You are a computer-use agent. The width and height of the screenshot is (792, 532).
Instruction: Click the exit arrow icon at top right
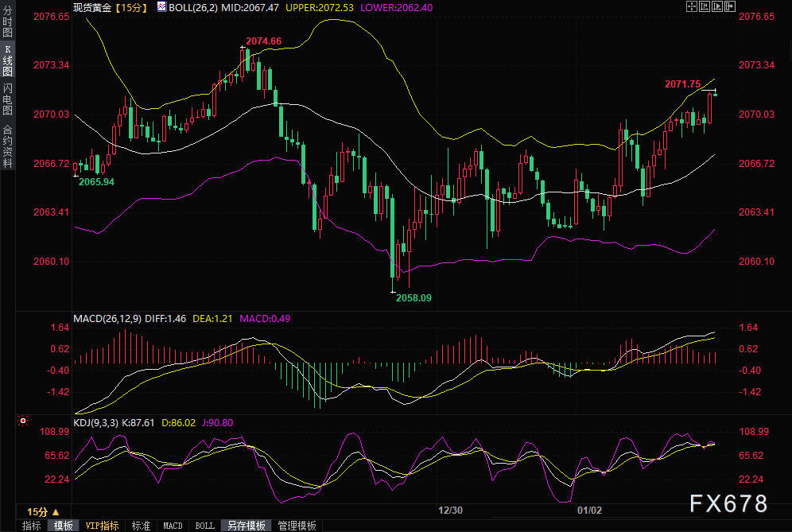pos(729,6)
